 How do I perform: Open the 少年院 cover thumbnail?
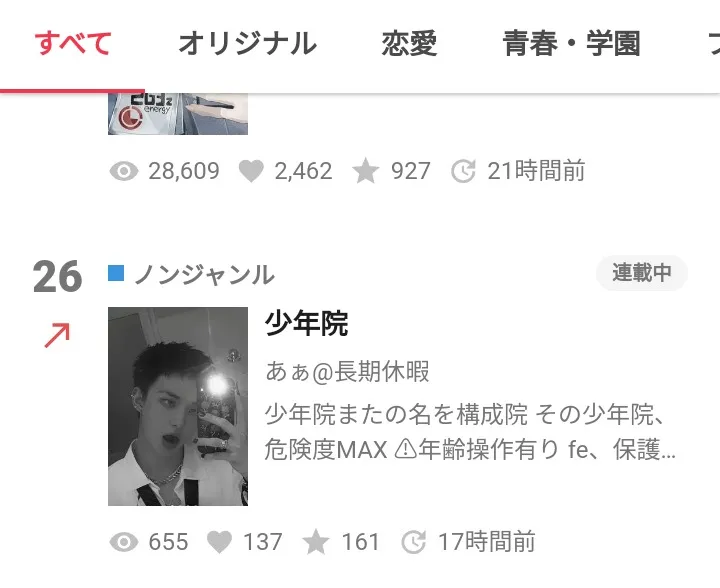click(x=178, y=406)
